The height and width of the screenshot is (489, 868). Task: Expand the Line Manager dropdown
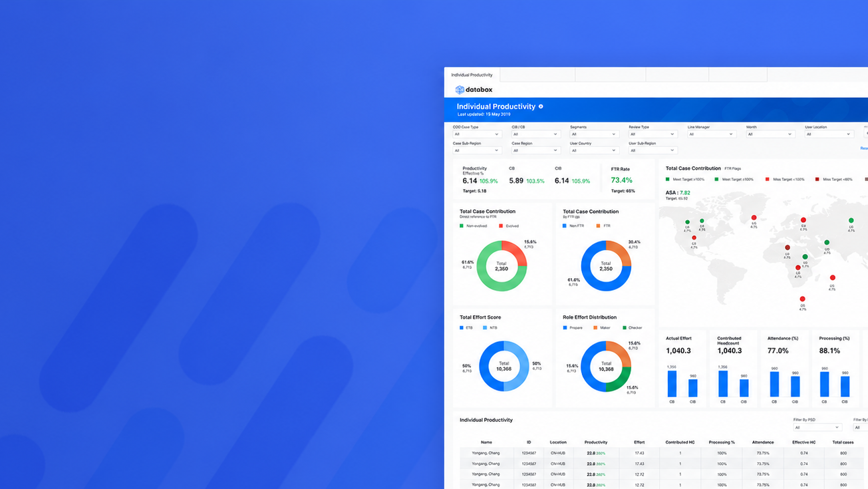pos(712,134)
